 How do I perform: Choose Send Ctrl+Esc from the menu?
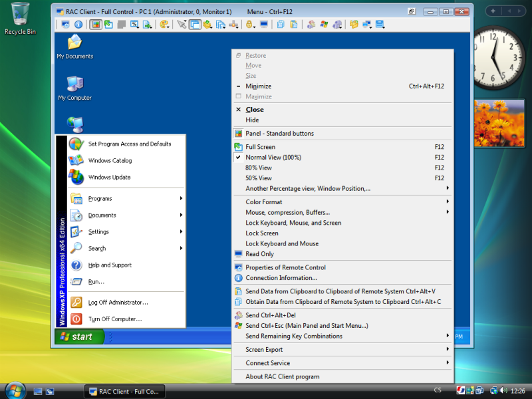[x=342, y=326]
